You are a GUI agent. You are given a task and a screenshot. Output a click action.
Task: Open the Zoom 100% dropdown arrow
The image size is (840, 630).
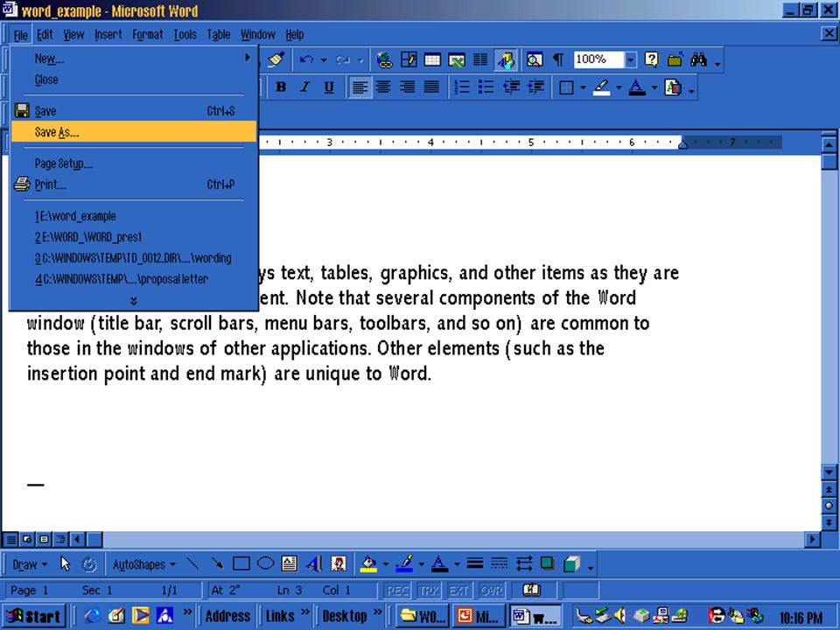point(631,59)
